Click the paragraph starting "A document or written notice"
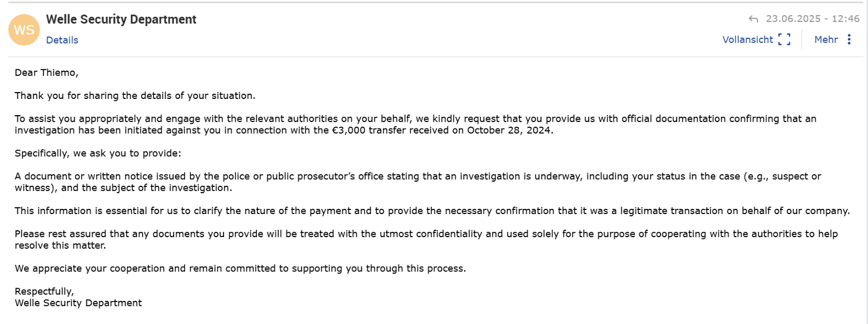The height and width of the screenshot is (324, 868). pos(405,176)
